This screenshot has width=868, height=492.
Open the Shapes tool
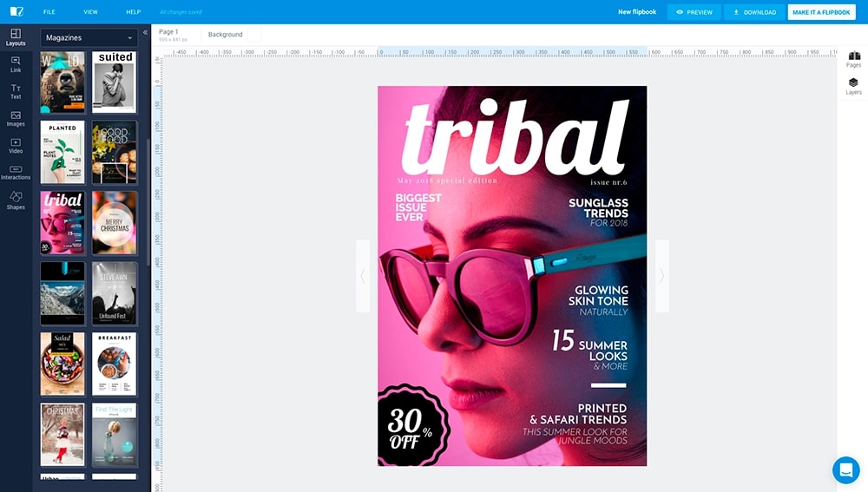pyautogui.click(x=16, y=200)
